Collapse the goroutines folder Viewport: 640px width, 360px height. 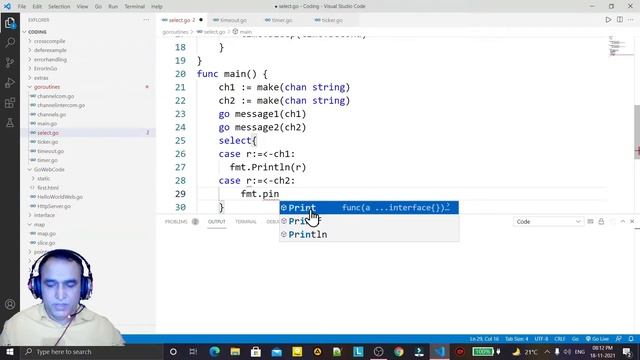pos(47,87)
